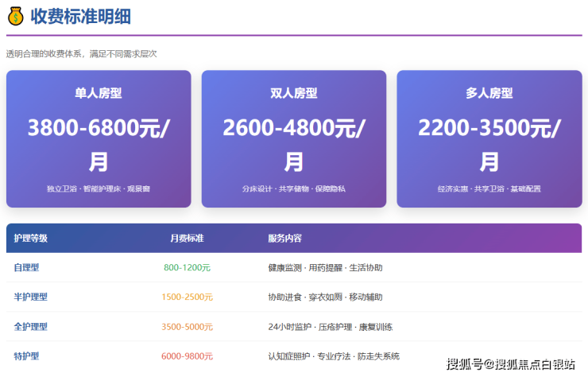Click the green 800-1200元 monthly fee
The height and width of the screenshot is (377, 588).
[187, 267]
